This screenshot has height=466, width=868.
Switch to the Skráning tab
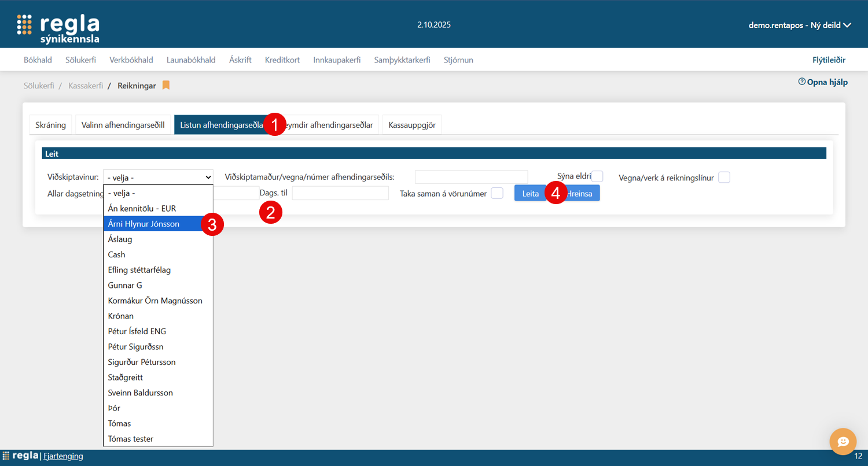(x=50, y=125)
